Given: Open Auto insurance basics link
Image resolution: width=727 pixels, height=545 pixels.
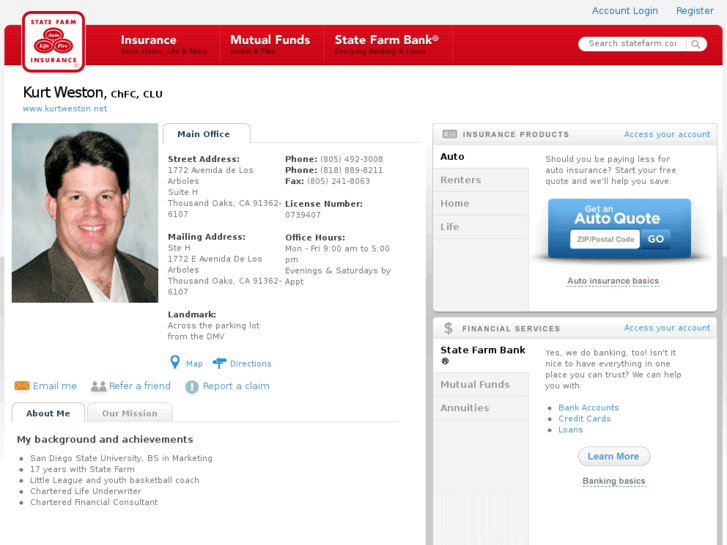Looking at the screenshot, I should [613, 281].
